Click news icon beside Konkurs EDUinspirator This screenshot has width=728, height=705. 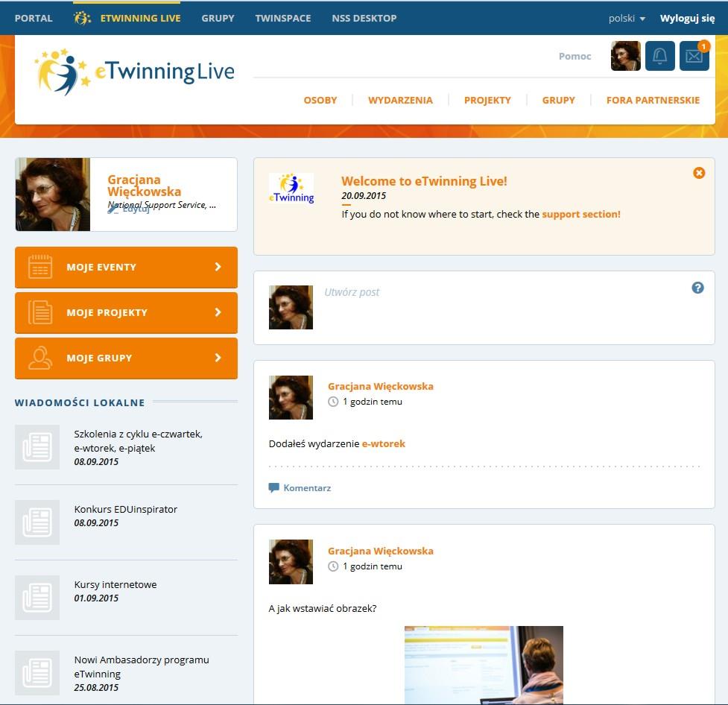pos(37,522)
